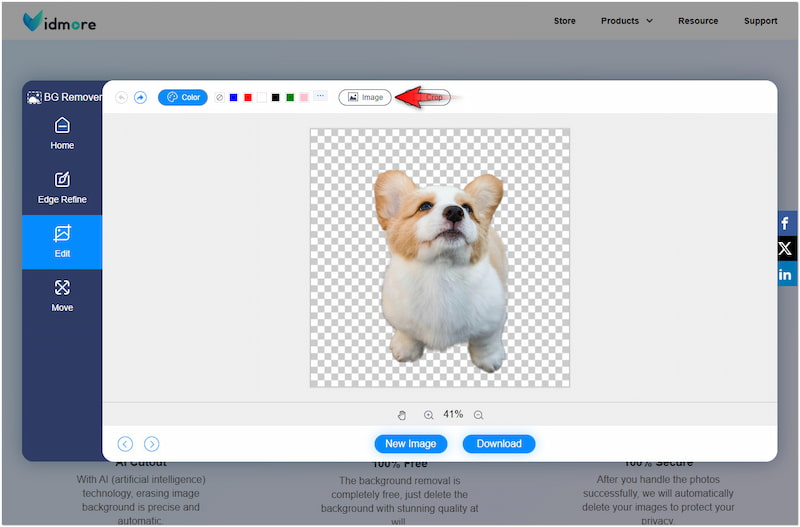
Task: Click the Download button
Action: tap(499, 444)
